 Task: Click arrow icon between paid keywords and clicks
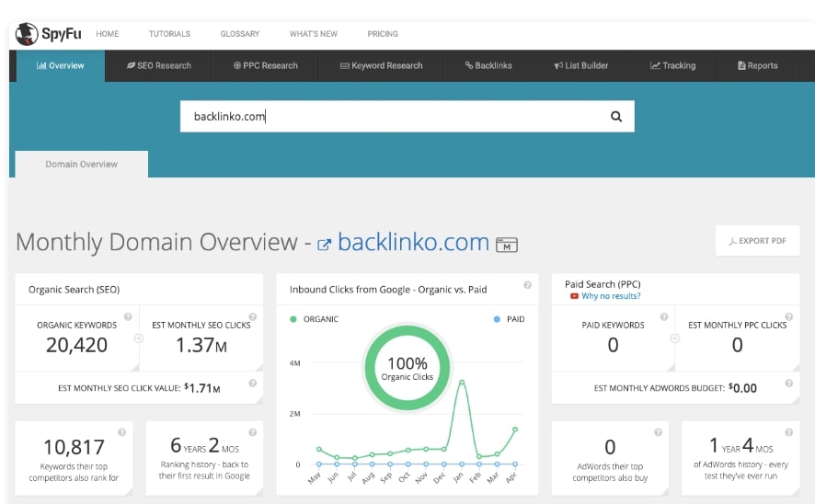pyautogui.click(x=674, y=338)
